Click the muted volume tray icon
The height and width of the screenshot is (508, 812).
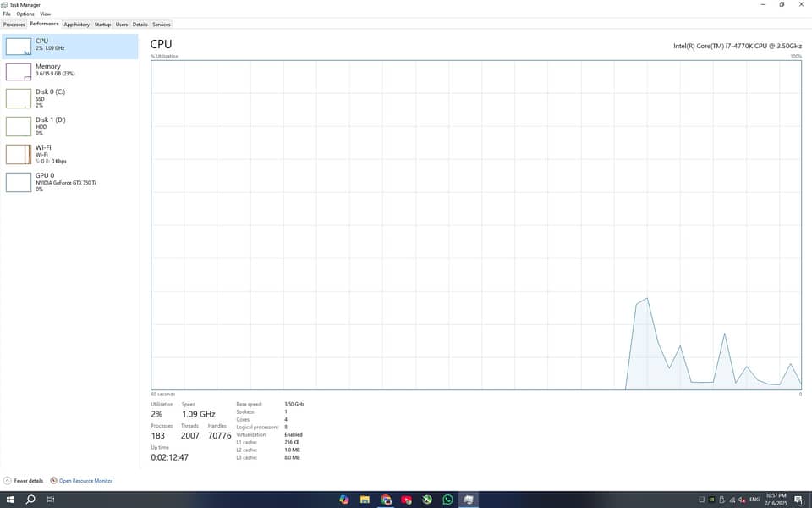click(742, 500)
